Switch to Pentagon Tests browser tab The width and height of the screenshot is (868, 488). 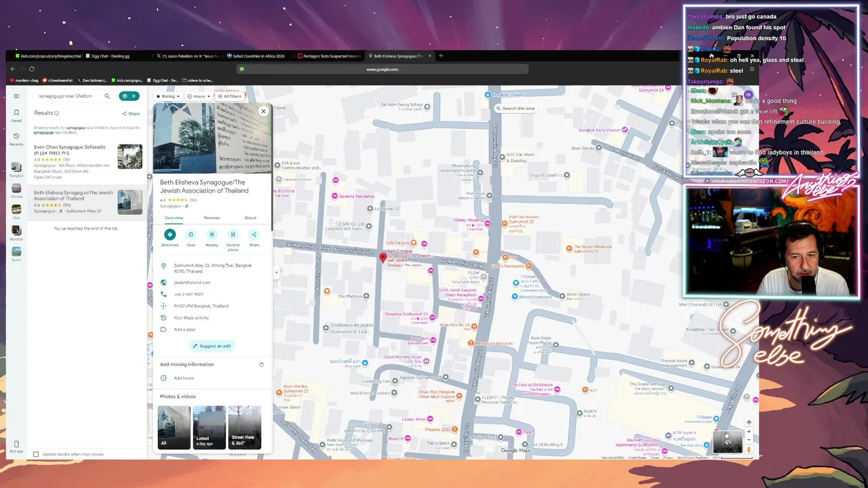(330, 56)
